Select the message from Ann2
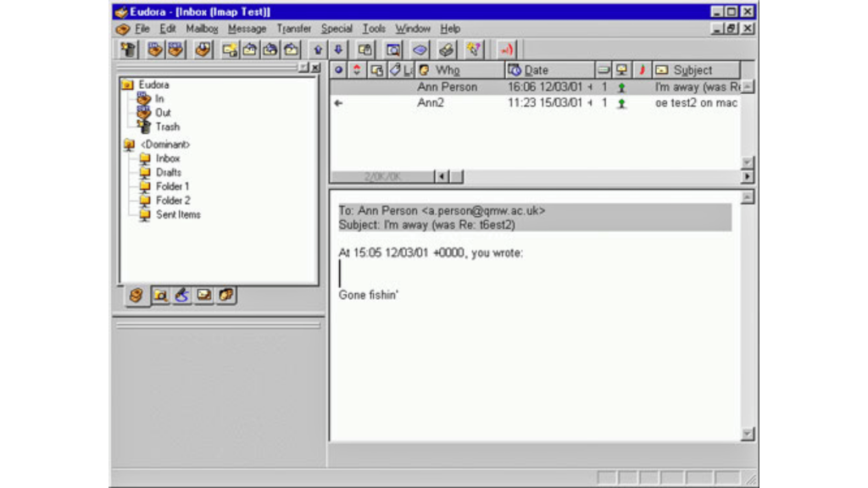This screenshot has height=488, width=868. tap(431, 103)
